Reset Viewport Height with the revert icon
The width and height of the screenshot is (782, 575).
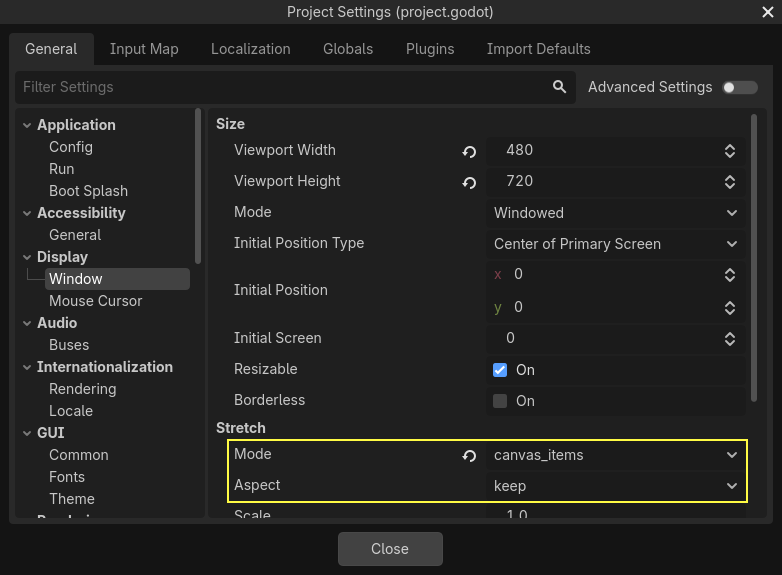click(469, 183)
